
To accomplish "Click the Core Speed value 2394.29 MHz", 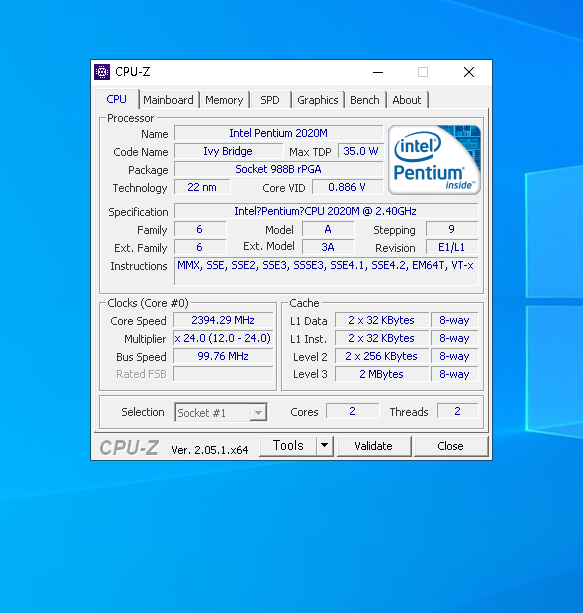I will pos(223,320).
